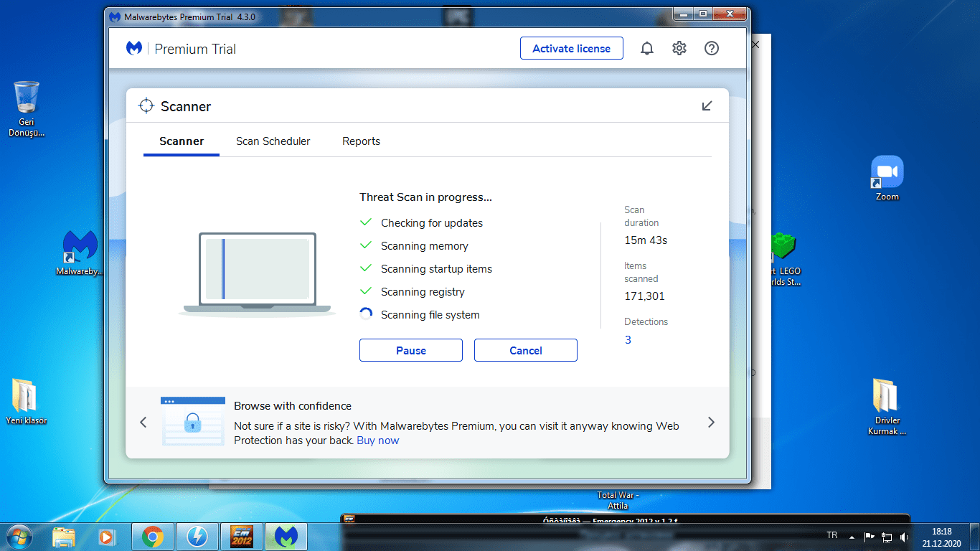The height and width of the screenshot is (551, 980).
Task: Switch to Google Chrome in the taskbar
Action: 152,537
